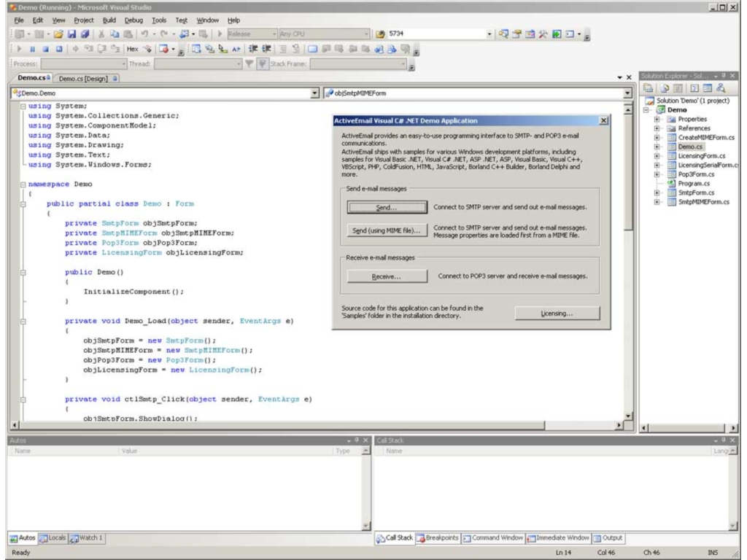Screen dimensions: 747x560
Task: Click the Continue (play) debug icon
Action: 18,49
